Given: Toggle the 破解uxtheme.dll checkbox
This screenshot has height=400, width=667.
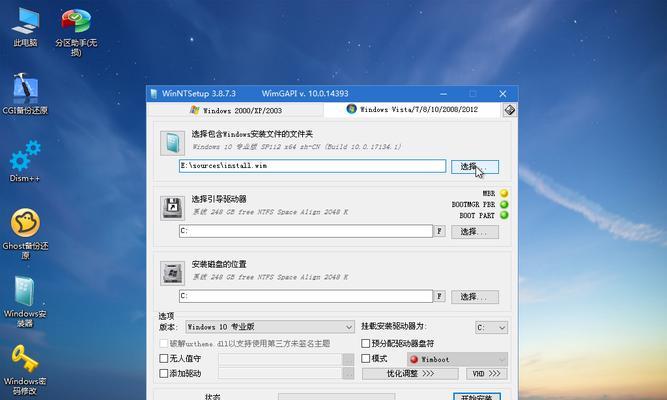Looking at the screenshot, I should click(x=164, y=343).
